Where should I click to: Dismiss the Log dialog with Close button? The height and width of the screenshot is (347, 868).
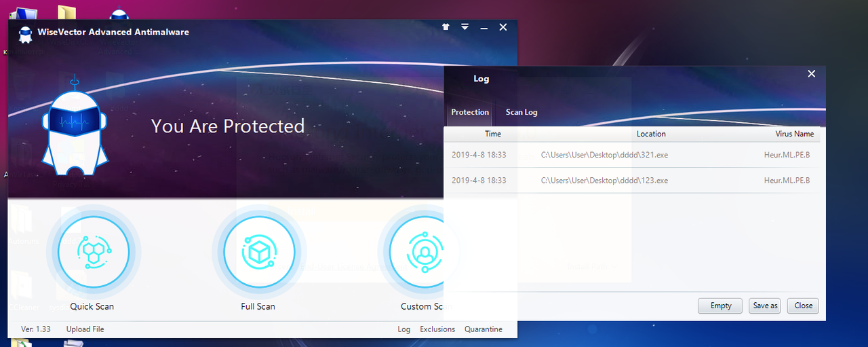[x=804, y=306]
